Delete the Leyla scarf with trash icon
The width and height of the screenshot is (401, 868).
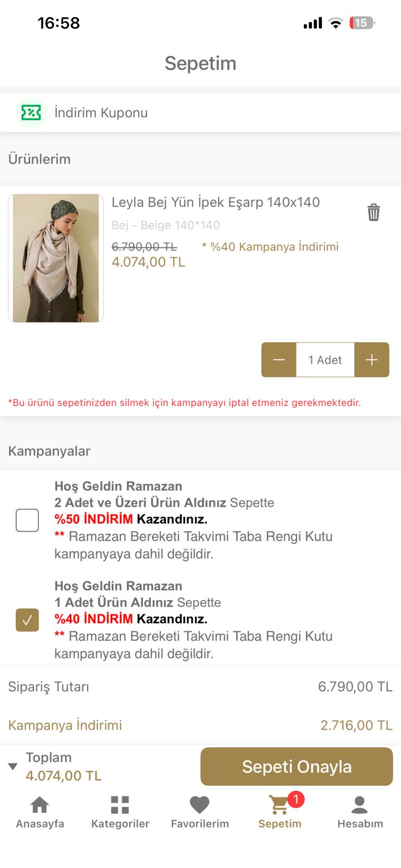coord(373,212)
